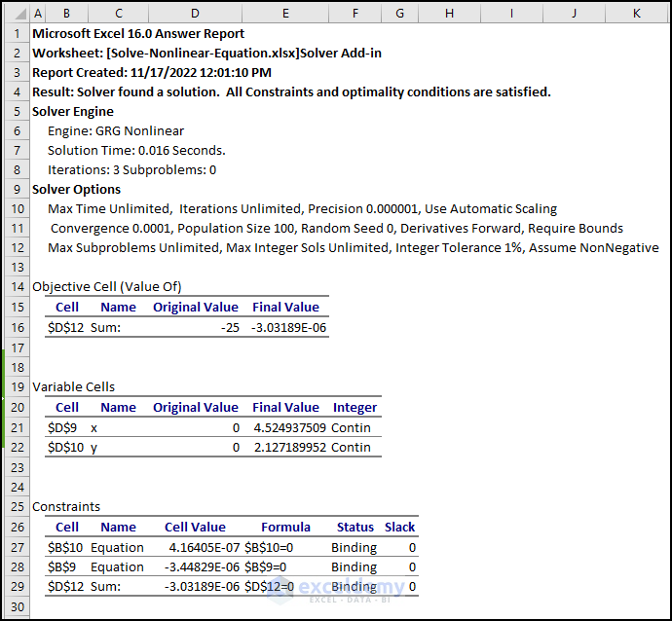The width and height of the screenshot is (672, 621).
Task: Click constraint cell reference $B$9
Action: click(61, 567)
